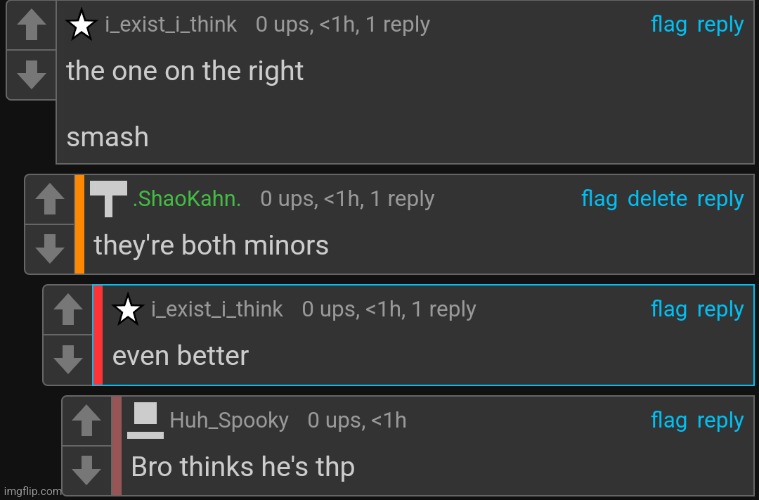The height and width of the screenshot is (500, 759).
Task: Upvote the 'even better' comment
Action: pos(67,310)
